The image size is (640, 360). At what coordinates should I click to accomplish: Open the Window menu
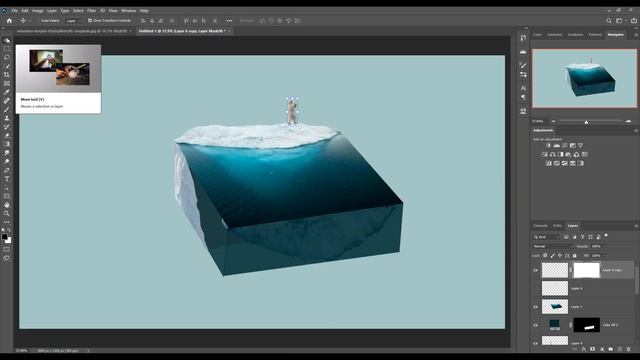tap(128, 11)
